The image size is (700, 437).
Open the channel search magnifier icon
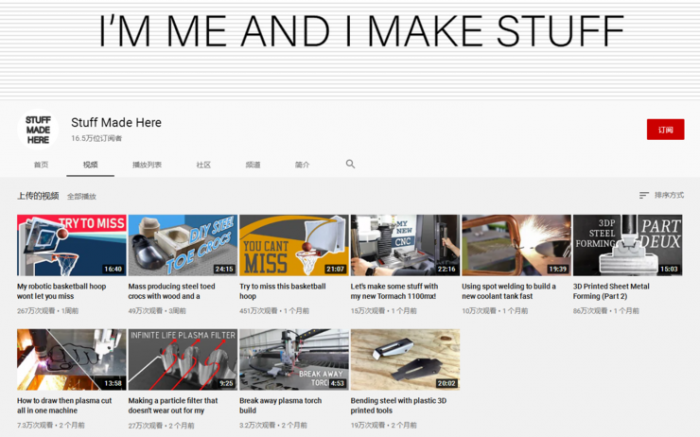click(x=350, y=164)
